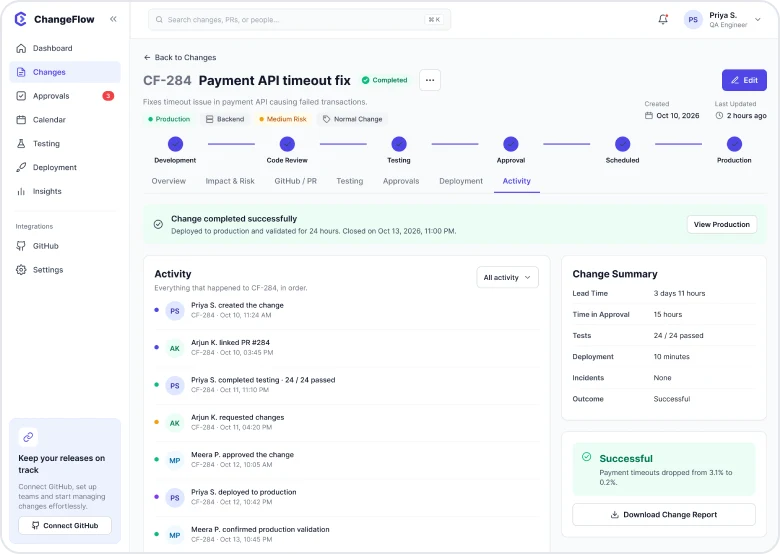Select the Code Review stage marker
The image size is (780, 554).
(287, 144)
